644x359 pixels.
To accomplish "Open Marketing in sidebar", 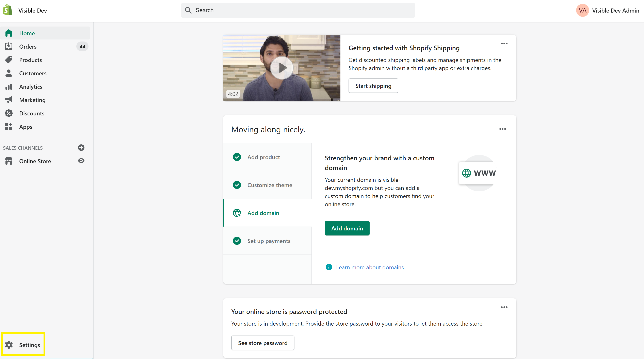I will point(45,100).
